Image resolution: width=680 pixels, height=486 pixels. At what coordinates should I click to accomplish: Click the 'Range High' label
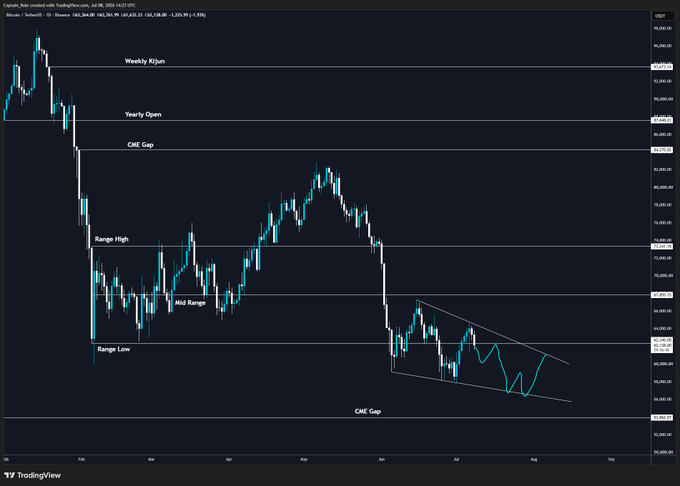point(111,239)
